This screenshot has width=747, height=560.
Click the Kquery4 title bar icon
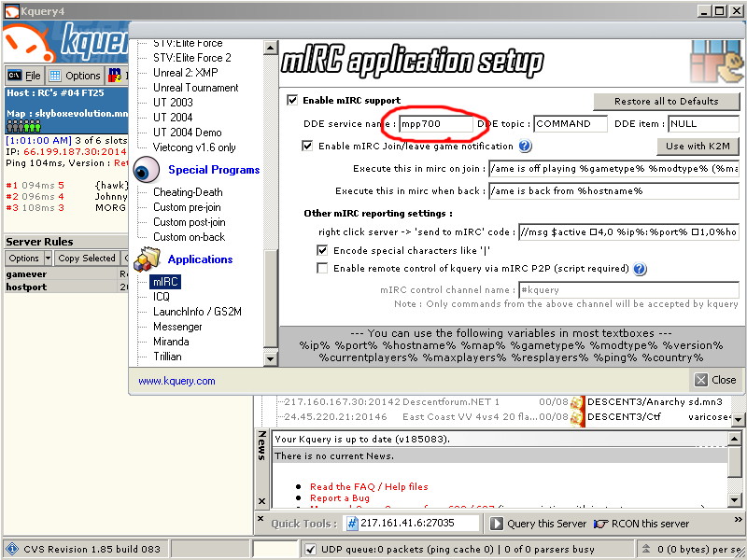pos(11,11)
